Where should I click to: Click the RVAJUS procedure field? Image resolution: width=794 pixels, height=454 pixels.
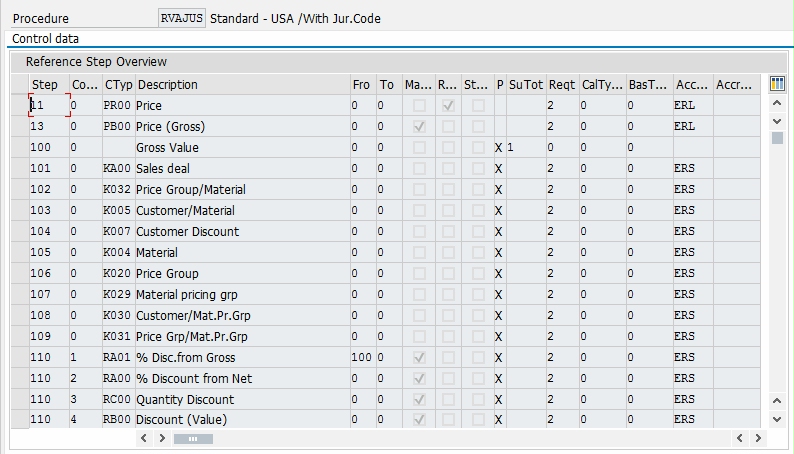[x=182, y=19]
